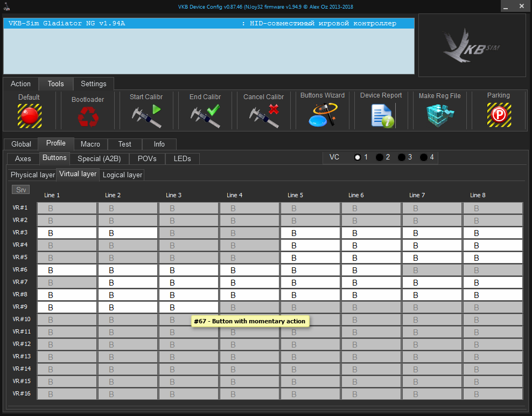532x416 pixels.
Task: Click VR#8 Line 5 button cell
Action: (310, 295)
